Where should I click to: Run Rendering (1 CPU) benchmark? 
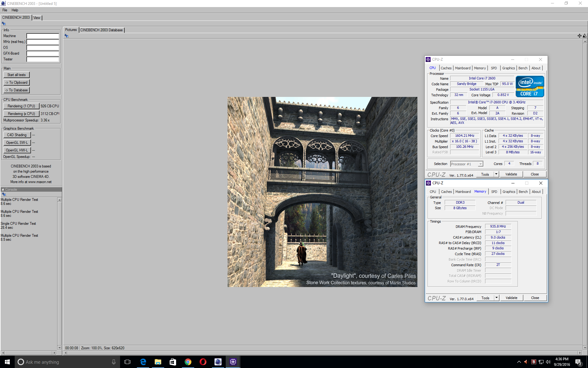point(21,106)
